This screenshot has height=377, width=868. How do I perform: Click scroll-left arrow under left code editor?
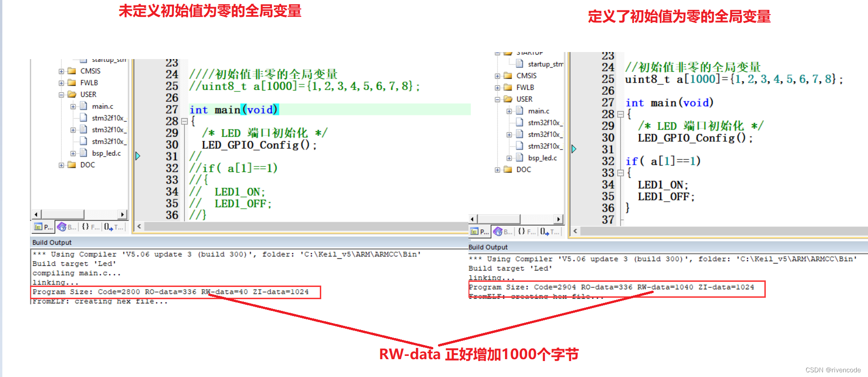(x=139, y=226)
